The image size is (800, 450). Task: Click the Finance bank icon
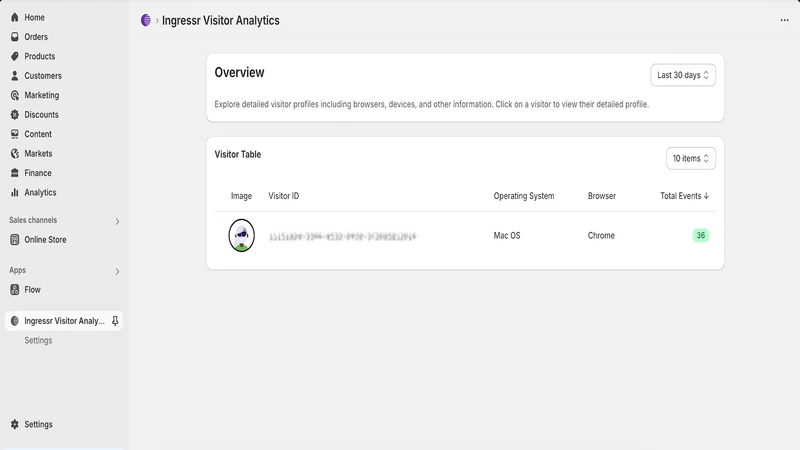tap(15, 172)
